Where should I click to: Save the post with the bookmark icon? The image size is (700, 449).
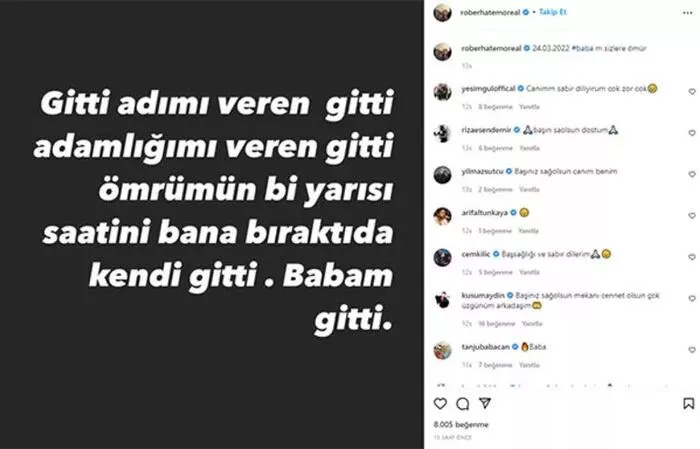[x=688, y=403]
